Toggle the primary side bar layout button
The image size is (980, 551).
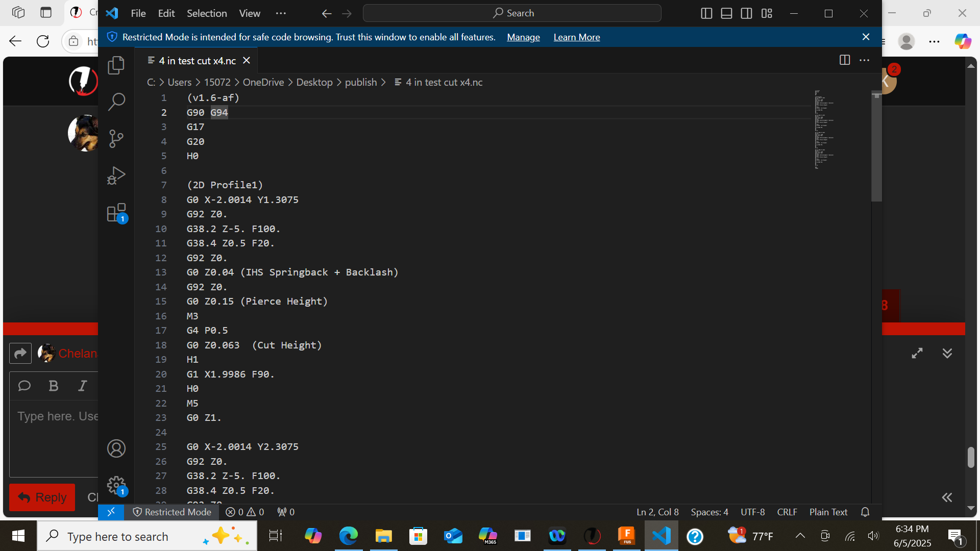pos(706,13)
